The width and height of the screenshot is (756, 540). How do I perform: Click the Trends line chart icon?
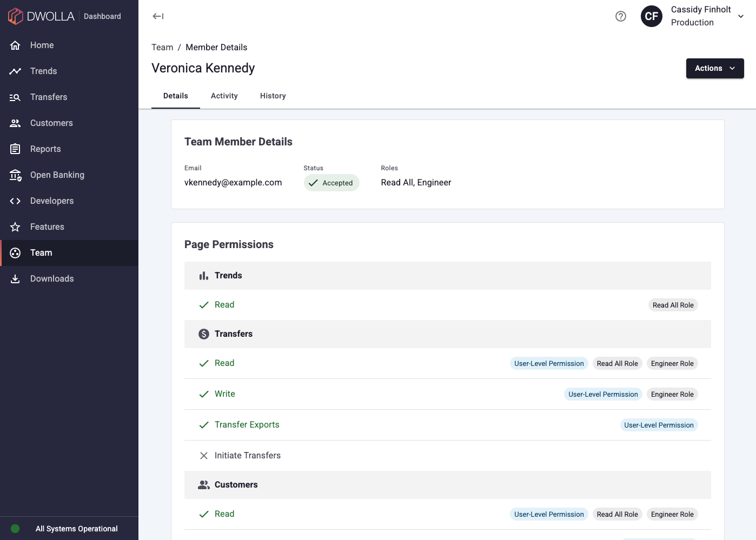pyautogui.click(x=15, y=71)
